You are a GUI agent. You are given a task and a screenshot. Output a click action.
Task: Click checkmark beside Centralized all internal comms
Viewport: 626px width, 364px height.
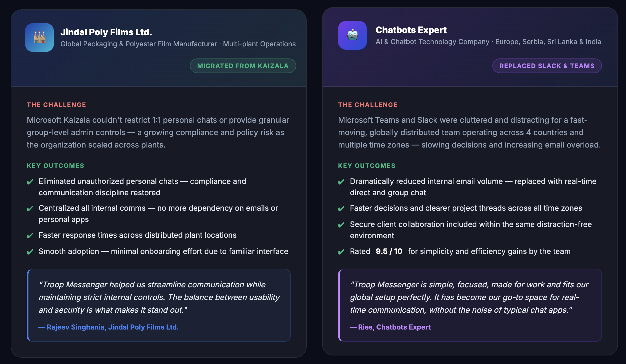pos(30,208)
